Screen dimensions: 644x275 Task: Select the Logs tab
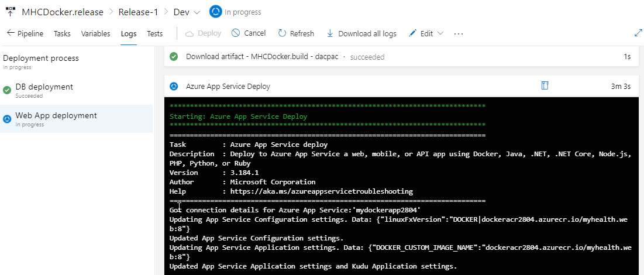coord(129,34)
